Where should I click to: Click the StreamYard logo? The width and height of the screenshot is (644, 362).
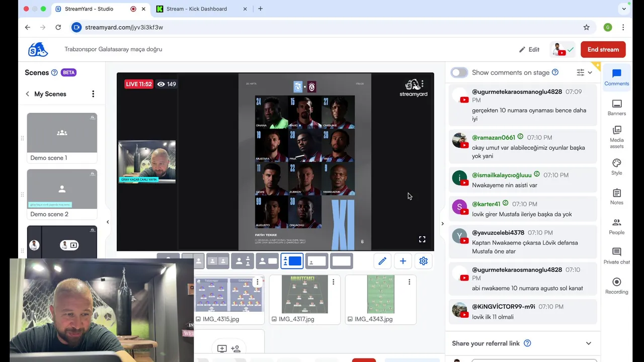point(38,49)
